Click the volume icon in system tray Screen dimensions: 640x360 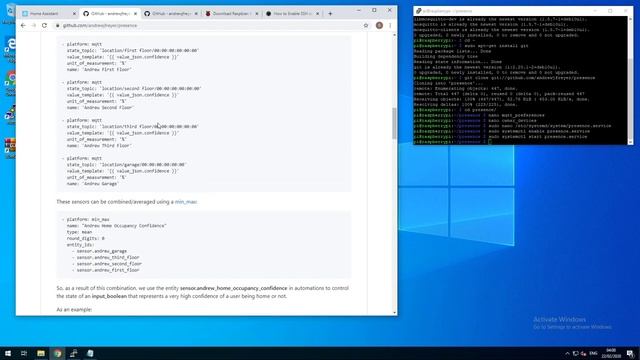[584, 353]
